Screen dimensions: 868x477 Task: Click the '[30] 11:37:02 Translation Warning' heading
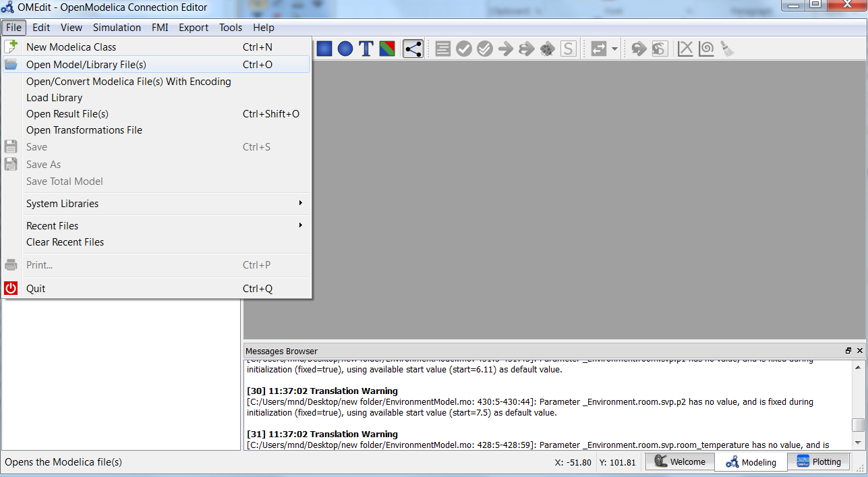point(322,391)
